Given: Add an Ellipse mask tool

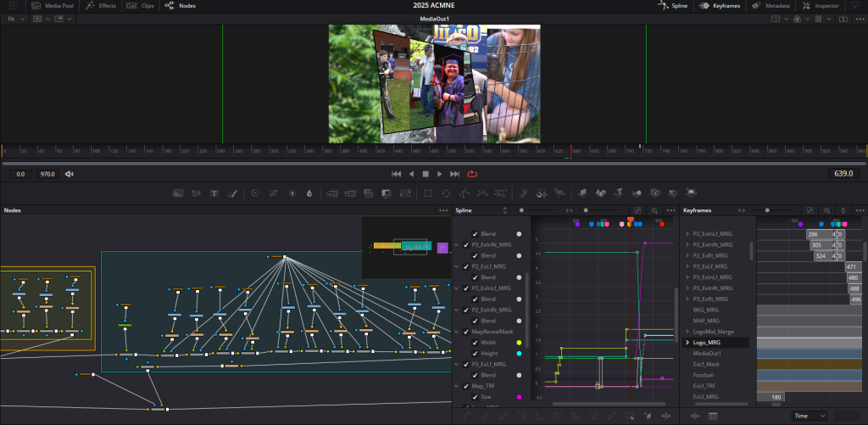Looking at the screenshot, I should [x=446, y=193].
